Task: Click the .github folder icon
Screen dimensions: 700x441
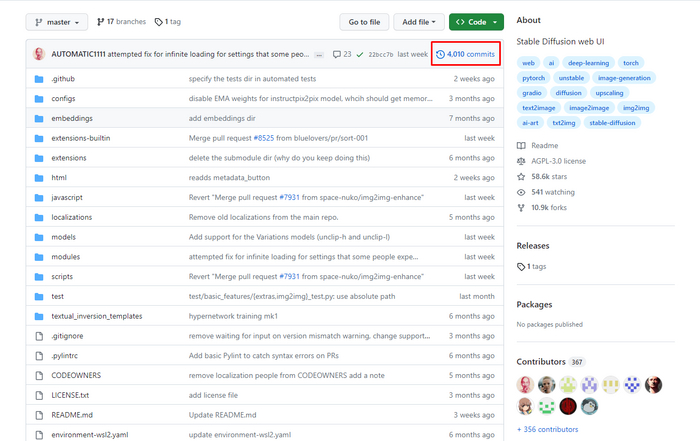Action: pyautogui.click(x=39, y=79)
